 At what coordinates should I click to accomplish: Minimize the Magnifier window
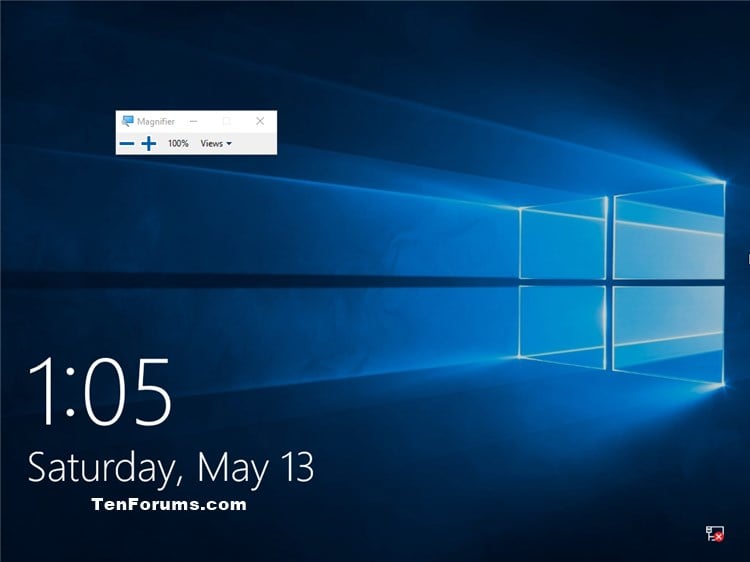click(x=193, y=121)
